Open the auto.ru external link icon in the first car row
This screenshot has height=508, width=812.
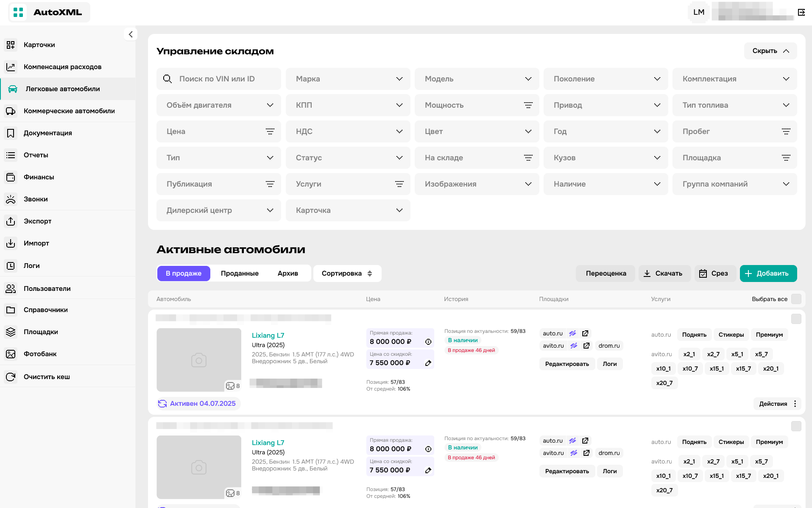pos(585,333)
